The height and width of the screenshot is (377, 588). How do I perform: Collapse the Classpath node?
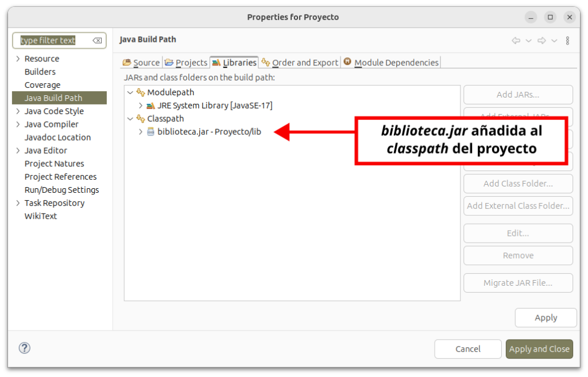pos(130,119)
